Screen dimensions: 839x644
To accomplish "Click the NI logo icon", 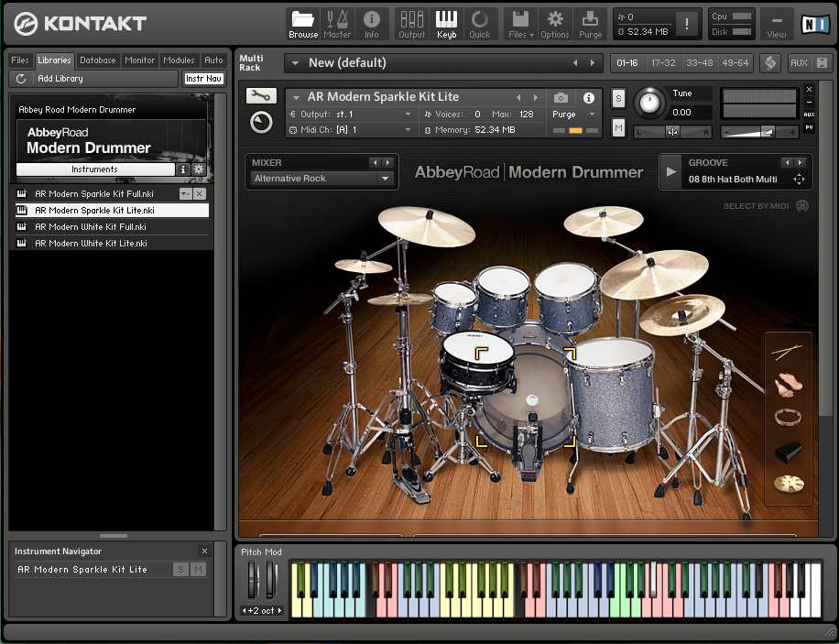I will 815,24.
